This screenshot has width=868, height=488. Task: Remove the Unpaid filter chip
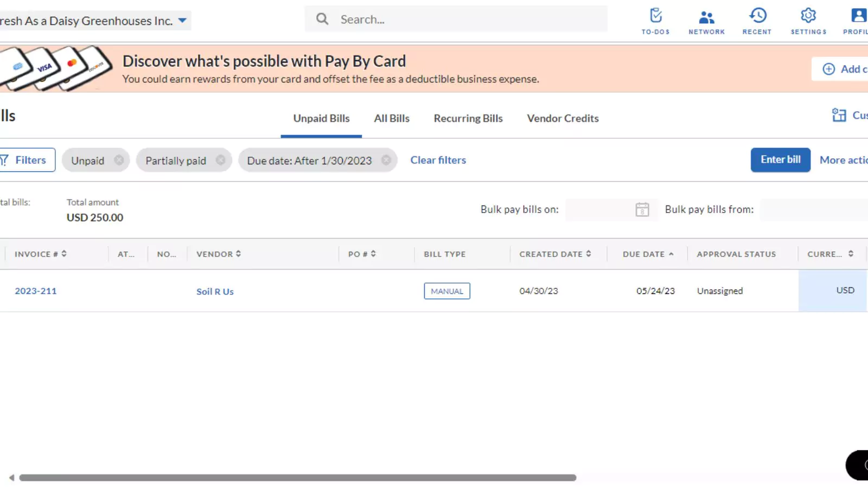pyautogui.click(x=119, y=160)
